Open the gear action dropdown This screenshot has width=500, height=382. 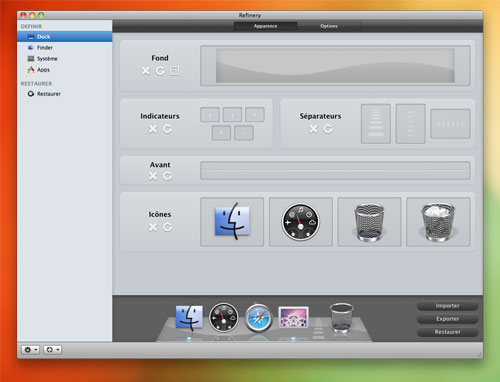[x=31, y=350]
